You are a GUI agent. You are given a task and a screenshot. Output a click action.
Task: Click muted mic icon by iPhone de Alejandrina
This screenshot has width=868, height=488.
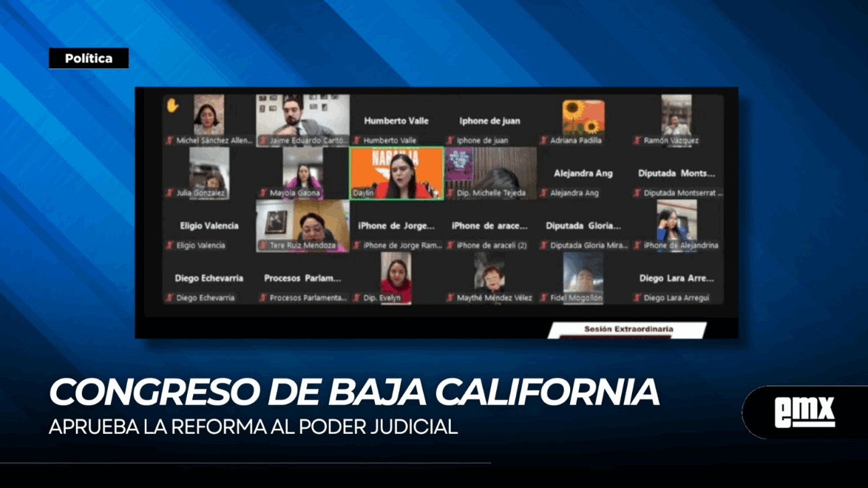point(637,245)
